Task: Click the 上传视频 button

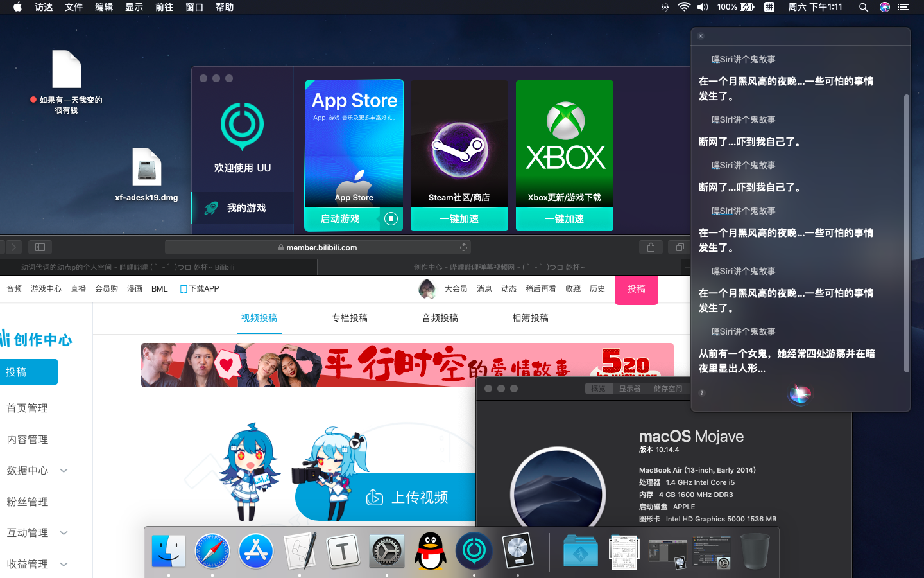Action: [x=407, y=497]
